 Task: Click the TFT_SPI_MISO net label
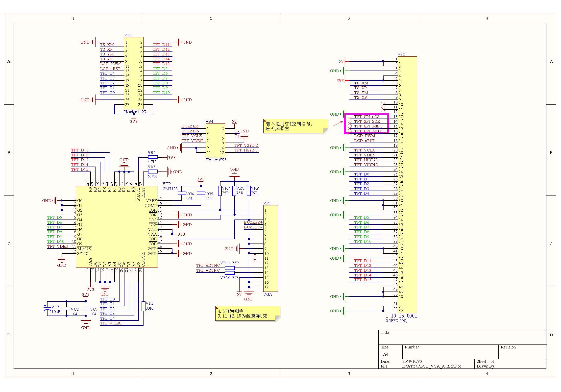(x=368, y=126)
